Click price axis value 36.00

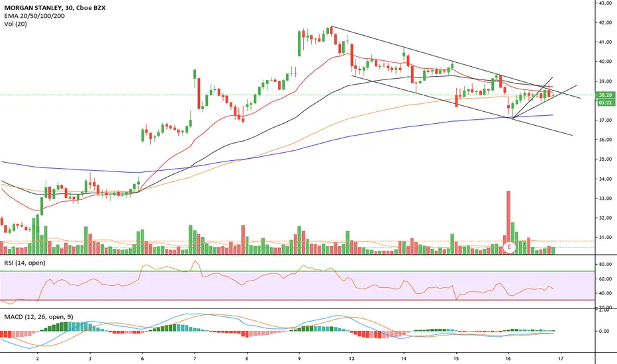[605, 140]
